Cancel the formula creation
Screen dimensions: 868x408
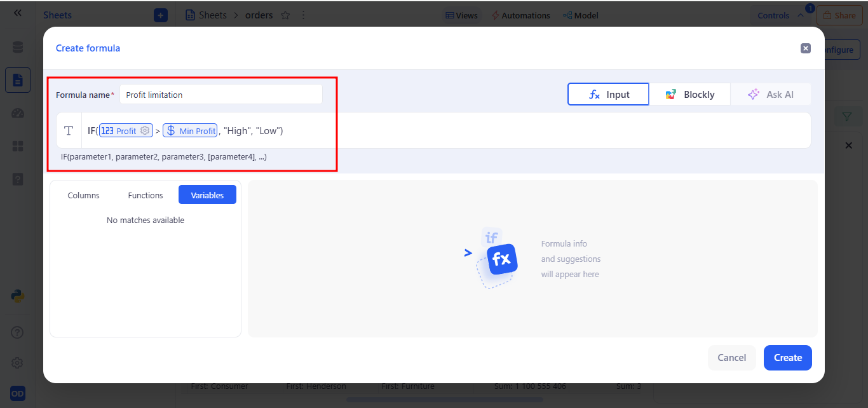[731, 358]
